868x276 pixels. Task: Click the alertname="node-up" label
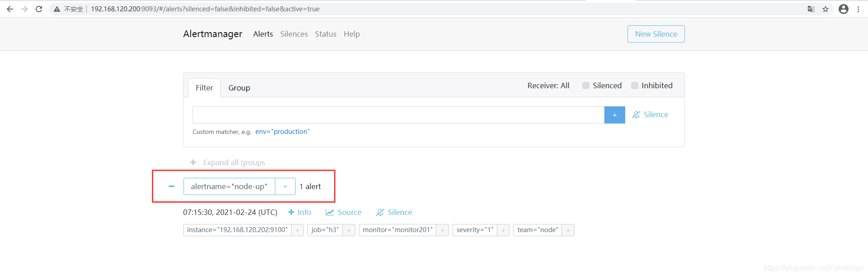pos(229,186)
